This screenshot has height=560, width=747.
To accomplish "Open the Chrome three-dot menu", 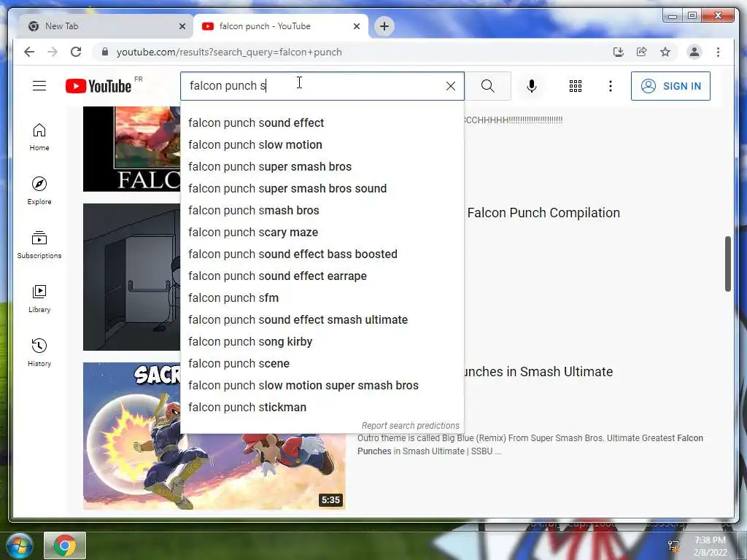I will [718, 52].
